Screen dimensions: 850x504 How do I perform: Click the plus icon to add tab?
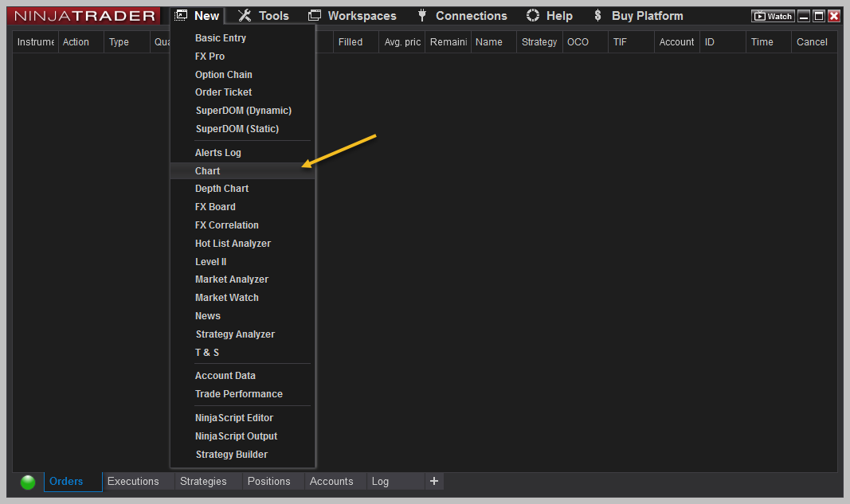pyautogui.click(x=433, y=481)
